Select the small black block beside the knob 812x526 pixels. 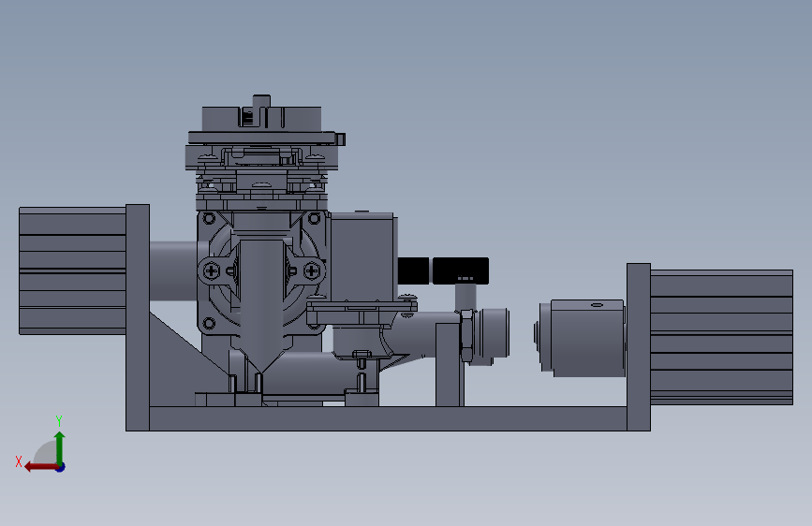pos(413,270)
